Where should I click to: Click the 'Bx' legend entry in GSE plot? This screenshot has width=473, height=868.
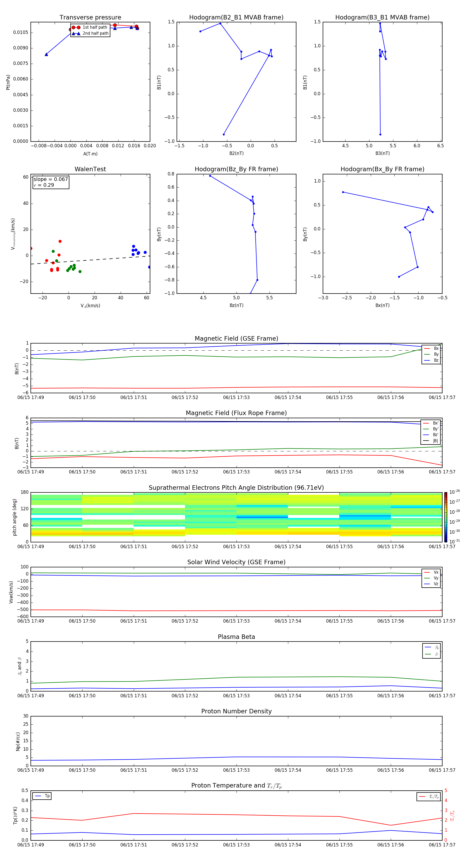[431, 349]
